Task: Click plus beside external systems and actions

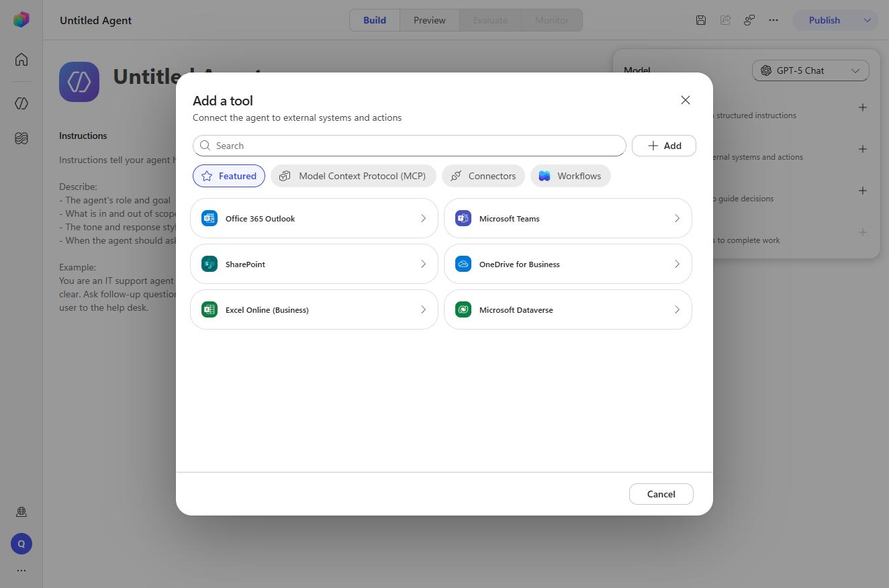Action: 863,149
